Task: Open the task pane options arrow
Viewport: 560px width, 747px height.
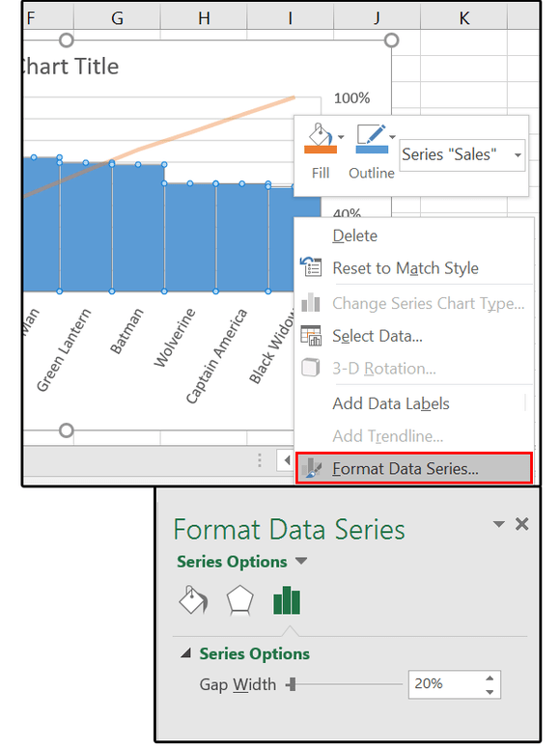Action: pos(498,524)
